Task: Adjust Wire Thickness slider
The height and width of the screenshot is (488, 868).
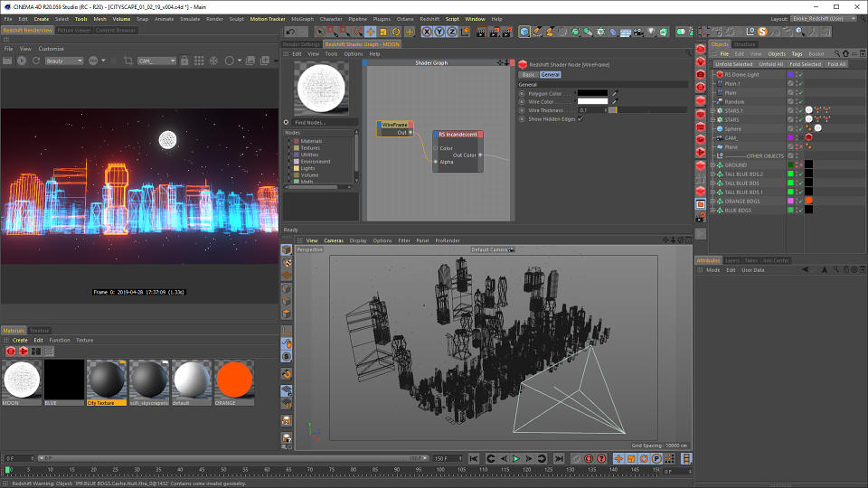Action: click(647, 110)
